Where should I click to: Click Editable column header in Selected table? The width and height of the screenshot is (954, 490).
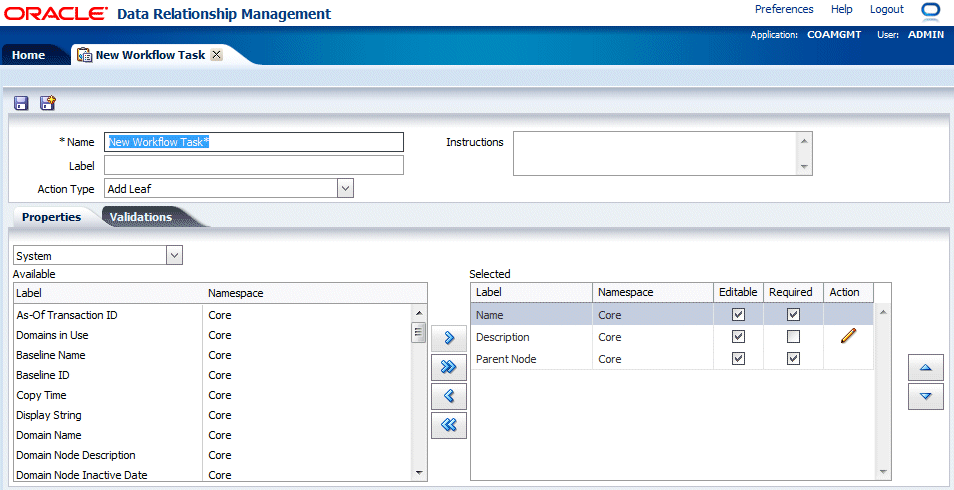(738, 292)
